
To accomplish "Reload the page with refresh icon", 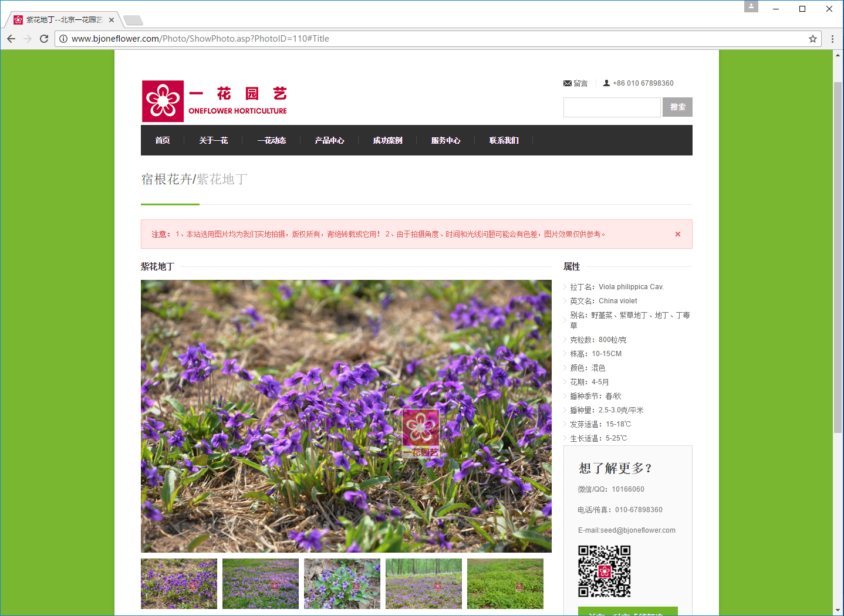I will (x=44, y=39).
